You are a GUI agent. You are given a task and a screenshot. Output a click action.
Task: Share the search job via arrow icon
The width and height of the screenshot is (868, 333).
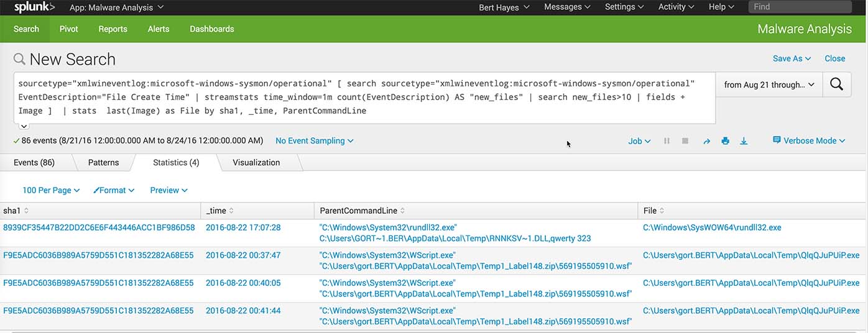click(706, 141)
